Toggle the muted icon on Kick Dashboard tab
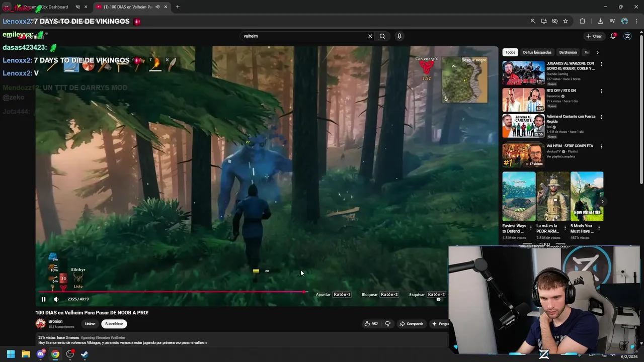This screenshot has width=644, height=362. coord(77,7)
